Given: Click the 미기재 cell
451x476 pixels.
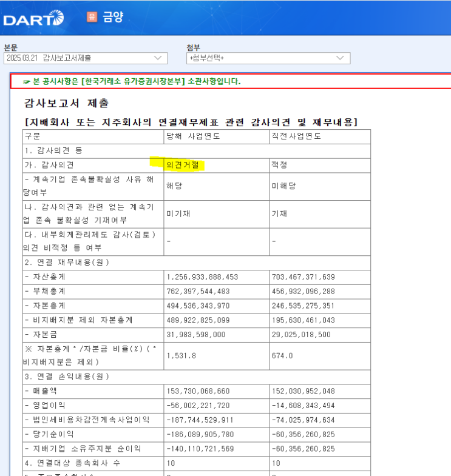Looking at the screenshot, I should coord(178,213).
